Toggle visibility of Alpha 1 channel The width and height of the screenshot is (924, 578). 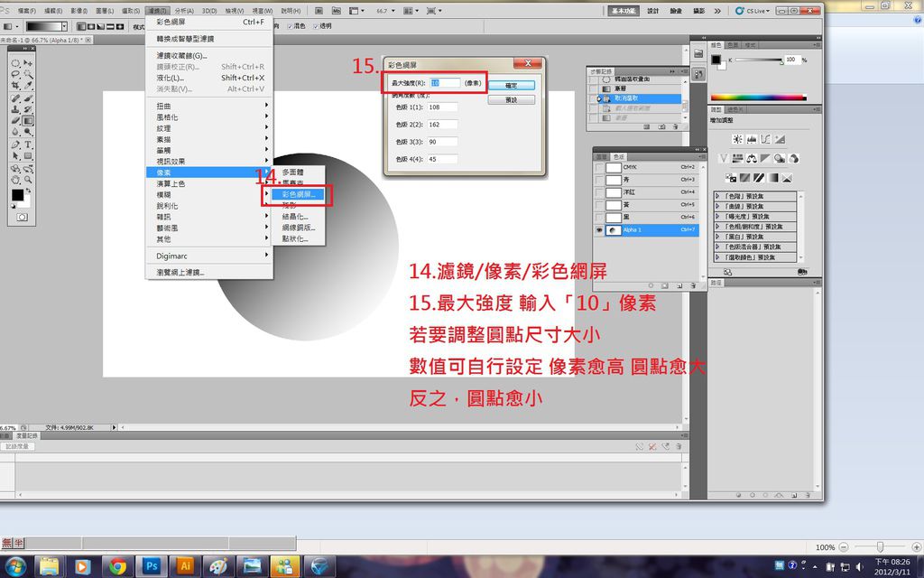tap(599, 230)
